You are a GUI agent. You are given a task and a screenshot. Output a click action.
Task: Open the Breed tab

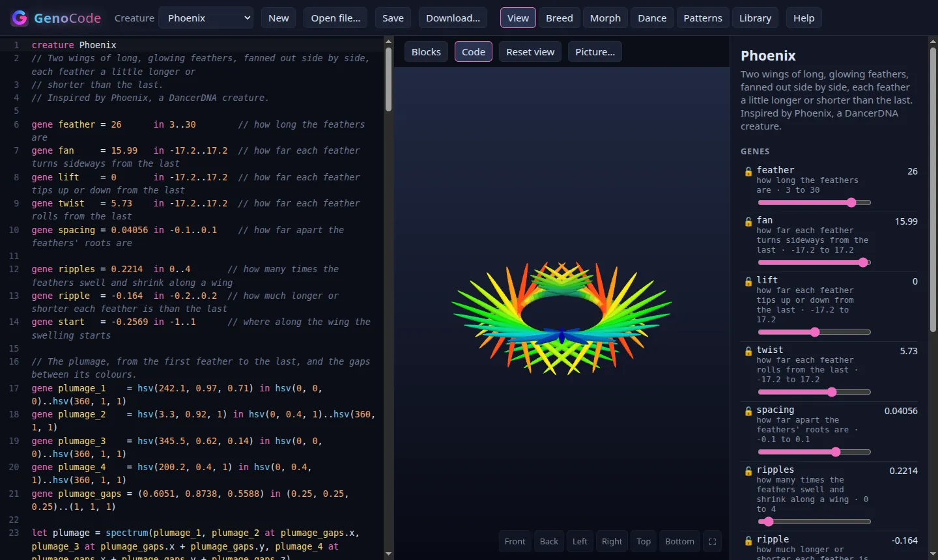point(560,18)
